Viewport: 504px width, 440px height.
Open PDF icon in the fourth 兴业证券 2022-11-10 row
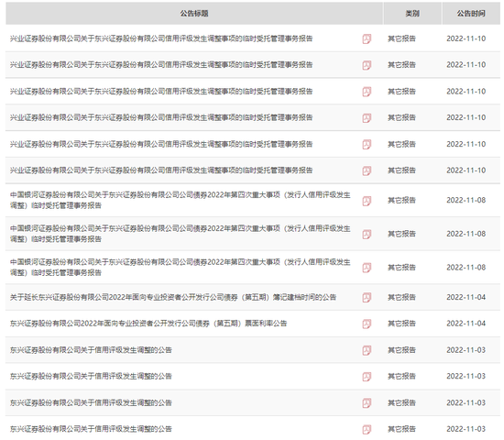367,118
